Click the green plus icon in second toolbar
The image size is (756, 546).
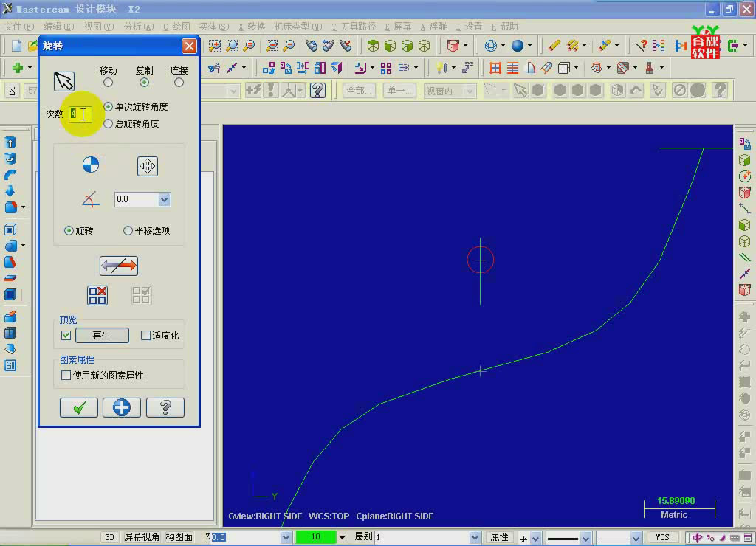[18, 68]
